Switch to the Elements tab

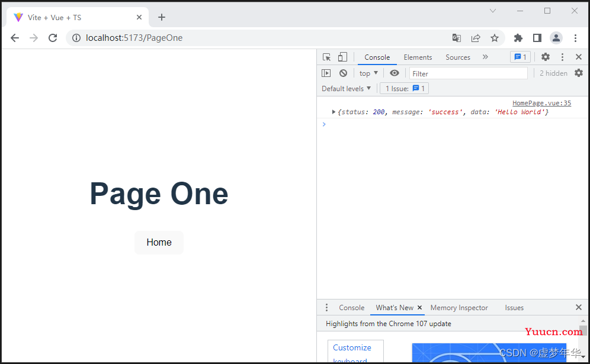418,57
